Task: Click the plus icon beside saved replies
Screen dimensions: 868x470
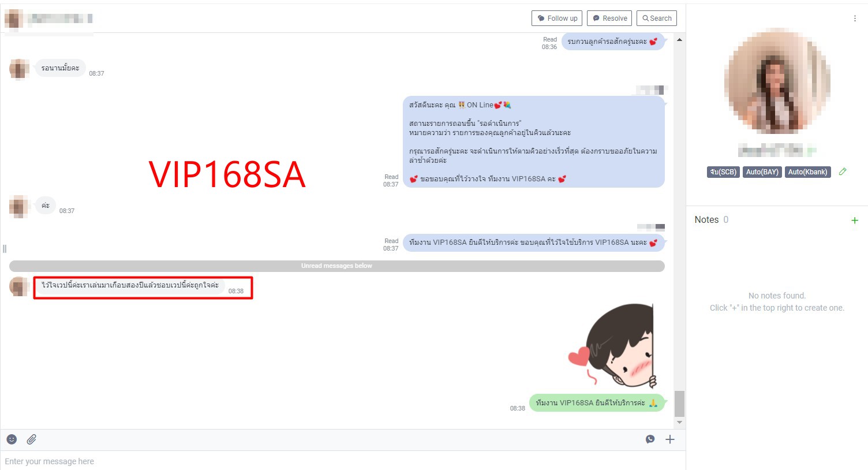Action: [x=670, y=439]
